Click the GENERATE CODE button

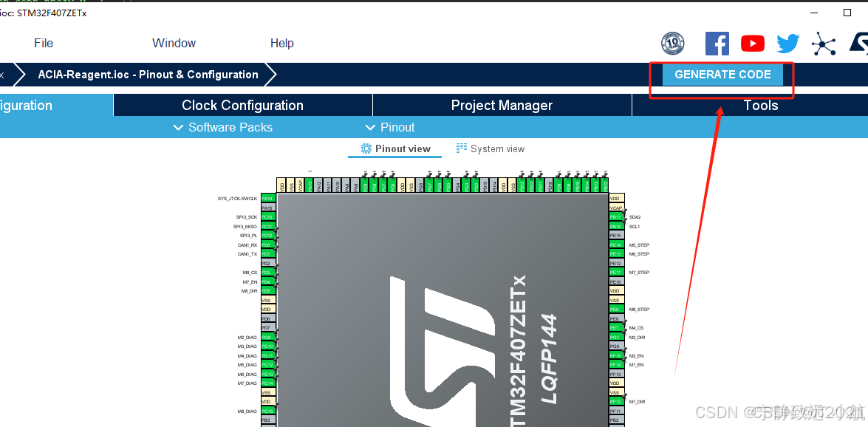722,75
